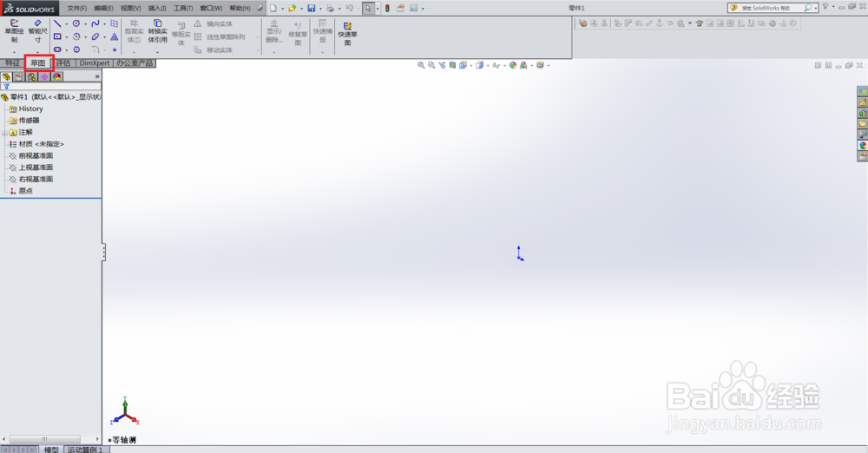Click the Rebuild traffic light icon
Screen dimensions: 868x453
click(387, 9)
